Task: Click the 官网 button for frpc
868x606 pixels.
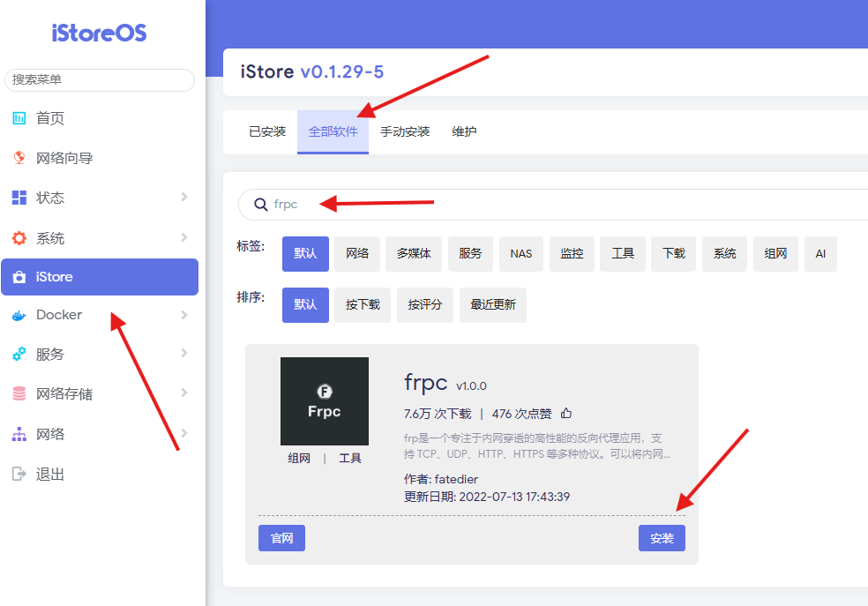Action: [281, 538]
